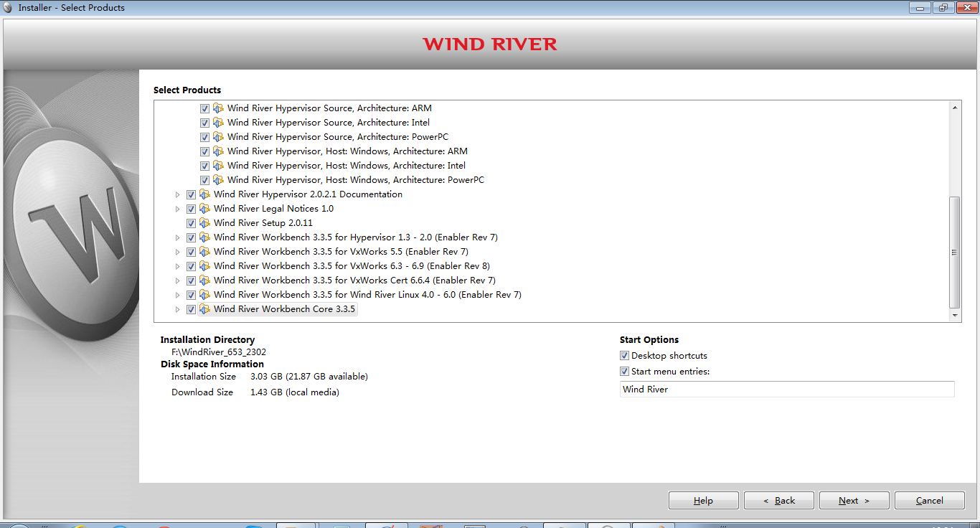
Task: Click icon of Wind River Legal Notices
Action: pos(204,209)
